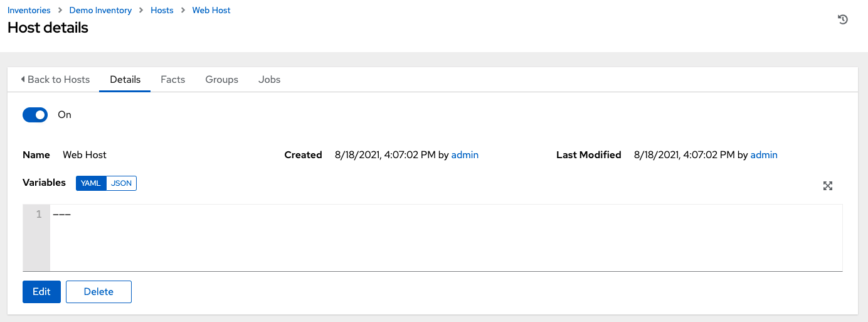Open the Facts tab

coord(172,80)
